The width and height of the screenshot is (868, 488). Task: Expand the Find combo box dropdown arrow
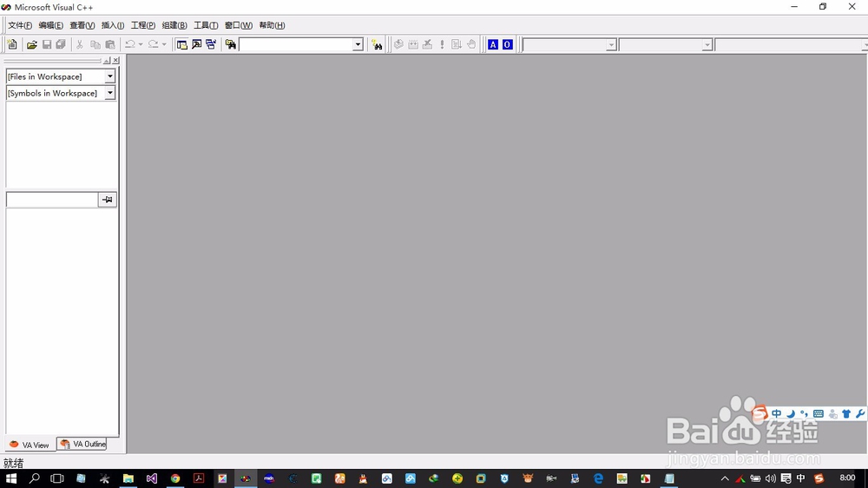point(358,45)
